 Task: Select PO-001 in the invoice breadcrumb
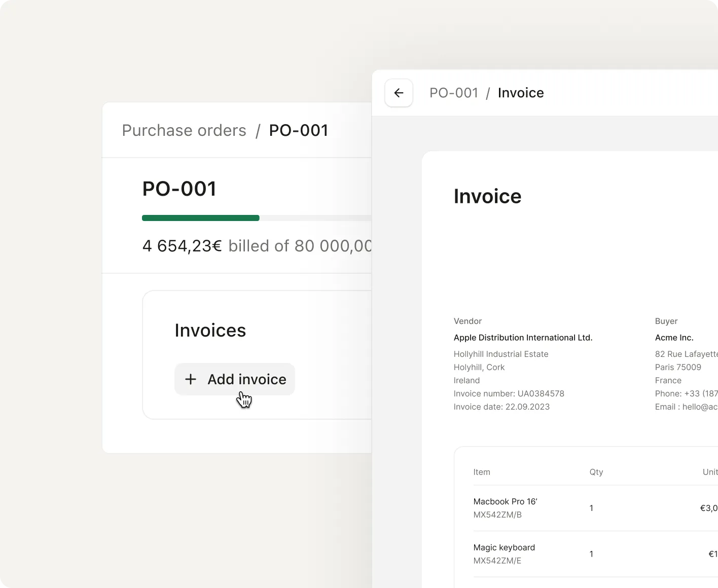click(454, 93)
